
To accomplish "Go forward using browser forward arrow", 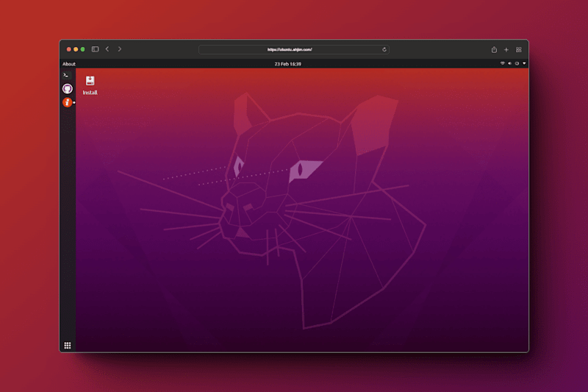I will [120, 49].
